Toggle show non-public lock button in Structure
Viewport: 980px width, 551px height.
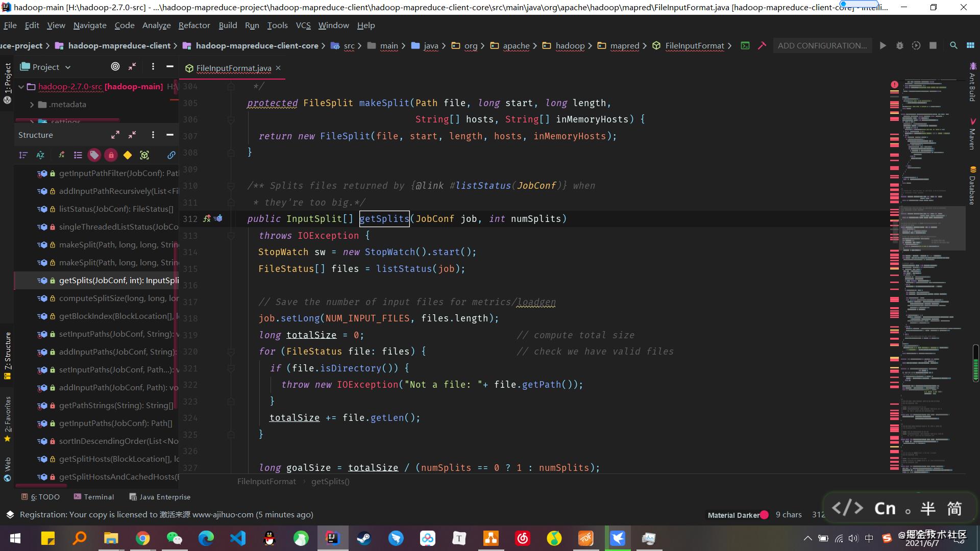(x=111, y=155)
